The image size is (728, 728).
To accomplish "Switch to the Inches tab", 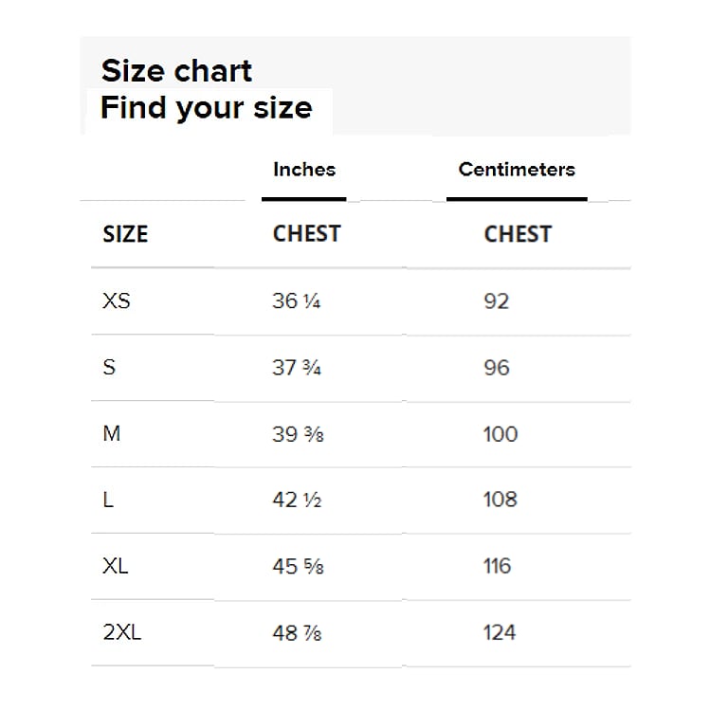I will coord(304,171).
